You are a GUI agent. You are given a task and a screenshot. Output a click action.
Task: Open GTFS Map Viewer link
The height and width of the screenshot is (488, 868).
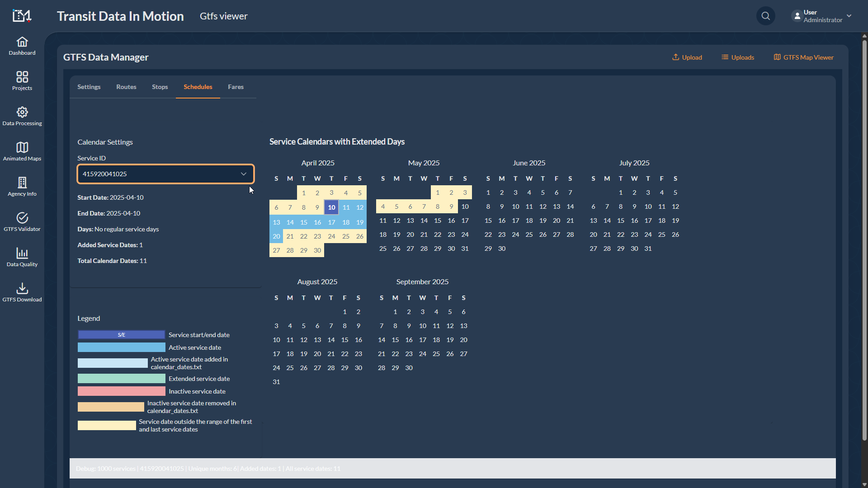click(x=804, y=57)
